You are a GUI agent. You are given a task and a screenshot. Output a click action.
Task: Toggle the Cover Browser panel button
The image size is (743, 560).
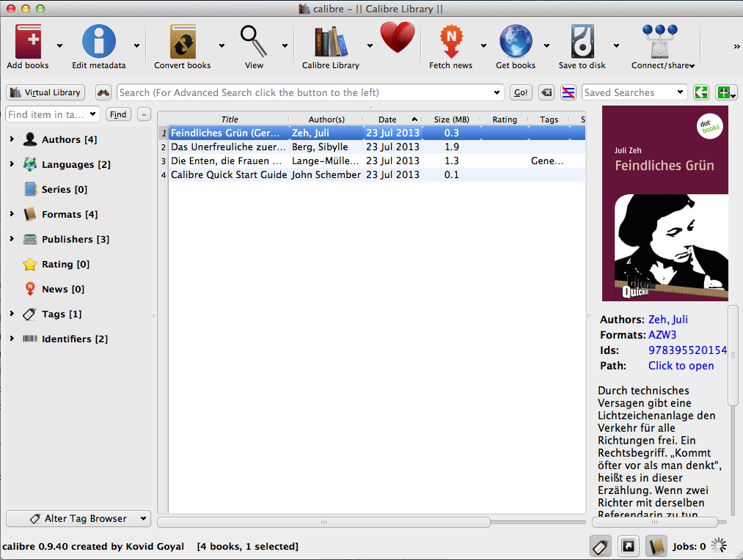click(628, 546)
